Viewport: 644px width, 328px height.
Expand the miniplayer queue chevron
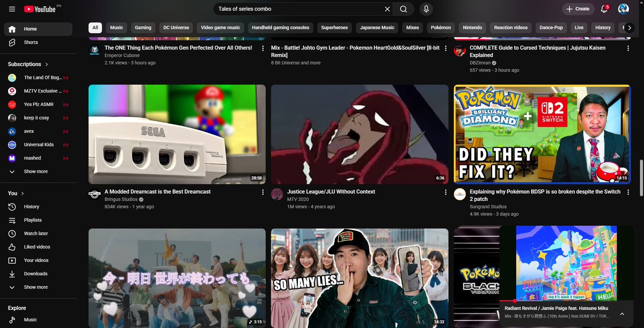[x=622, y=314]
